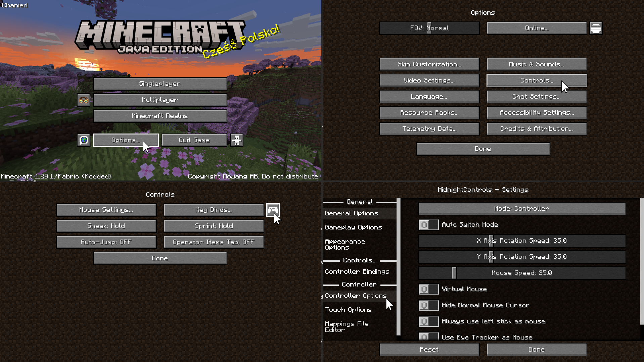644x362 pixels.
Task: Click Quit Game button
Action: click(x=194, y=140)
